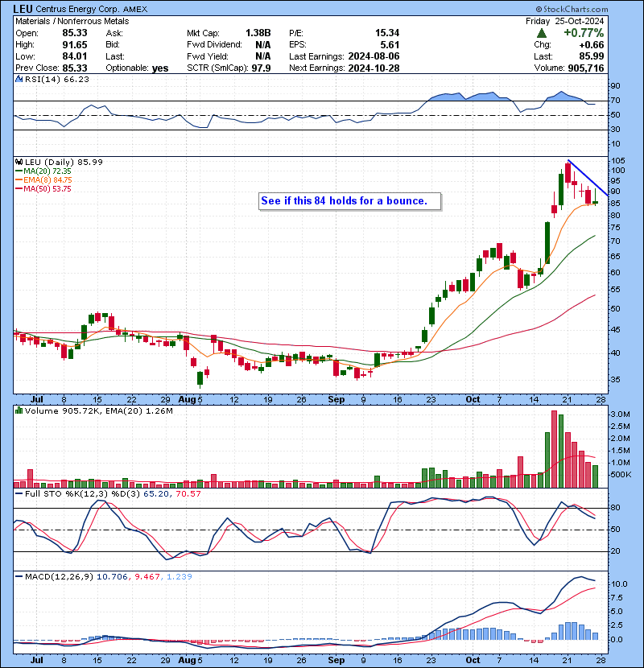
Task: Click the Low value 84.01
Action: [x=75, y=56]
